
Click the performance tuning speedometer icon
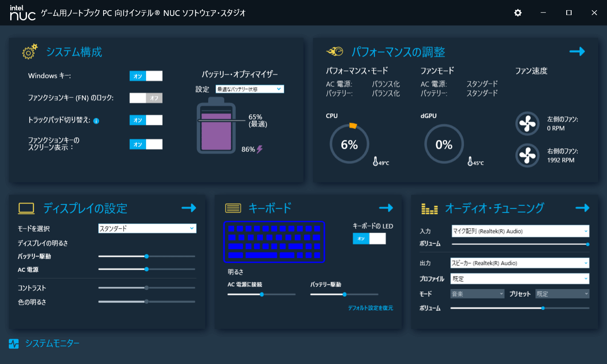coord(335,52)
